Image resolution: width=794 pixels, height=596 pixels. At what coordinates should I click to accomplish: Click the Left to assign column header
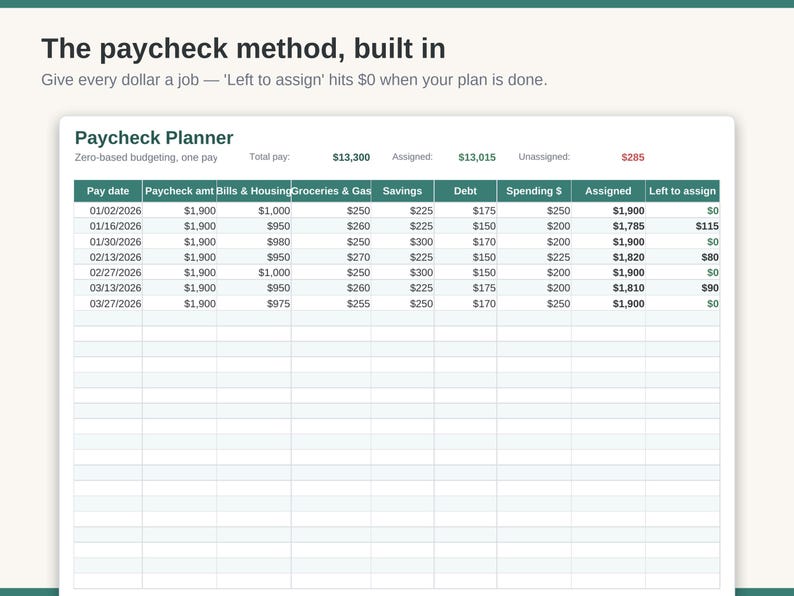click(x=683, y=191)
